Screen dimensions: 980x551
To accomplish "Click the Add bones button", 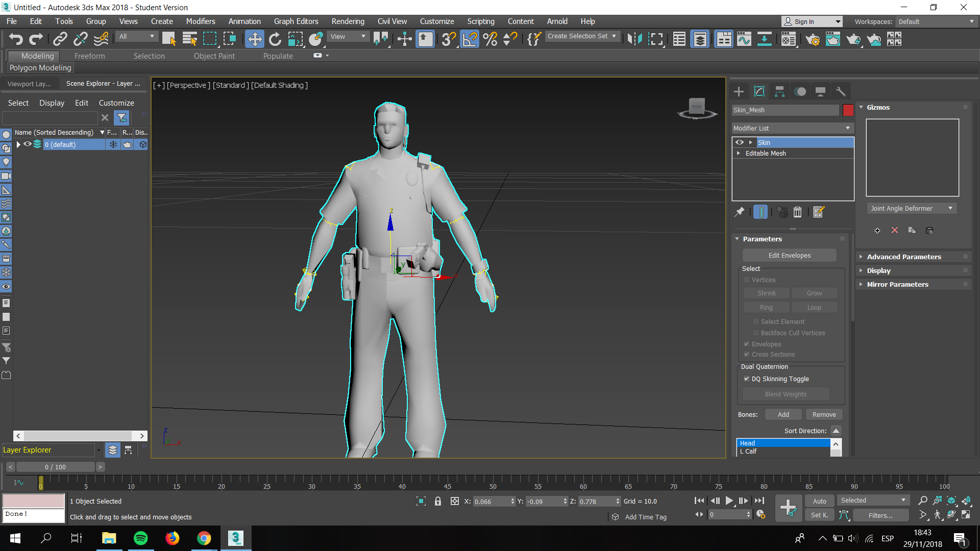I will click(783, 415).
